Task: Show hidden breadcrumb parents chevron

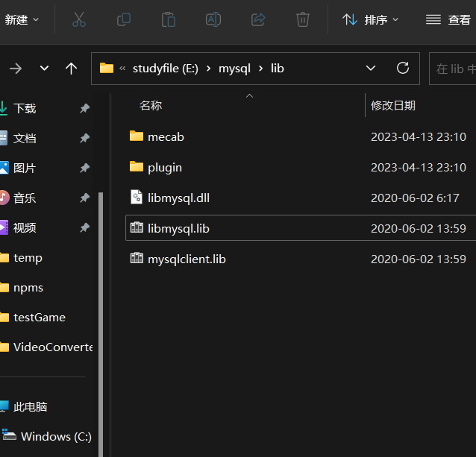Action: tap(122, 69)
